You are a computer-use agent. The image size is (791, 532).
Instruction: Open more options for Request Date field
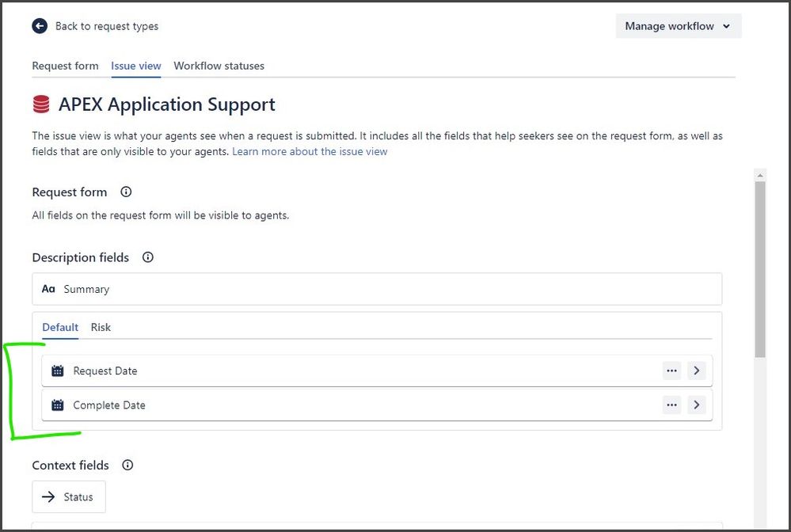[x=671, y=370]
